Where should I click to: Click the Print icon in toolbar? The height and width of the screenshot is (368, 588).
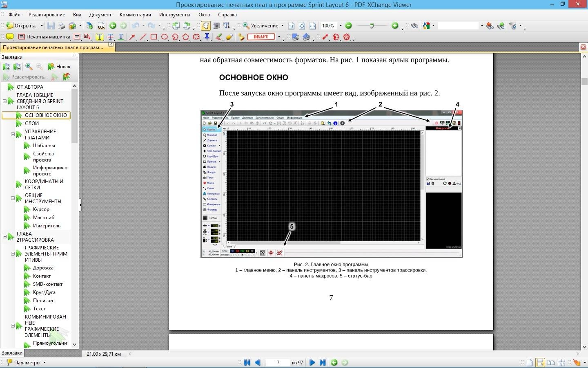click(61, 26)
